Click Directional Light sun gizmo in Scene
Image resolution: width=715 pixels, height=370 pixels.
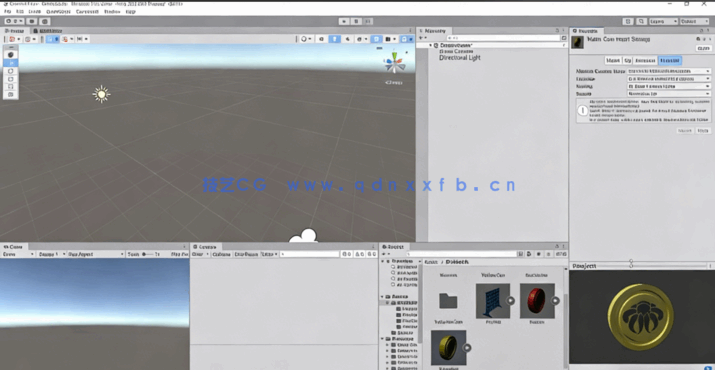click(101, 94)
